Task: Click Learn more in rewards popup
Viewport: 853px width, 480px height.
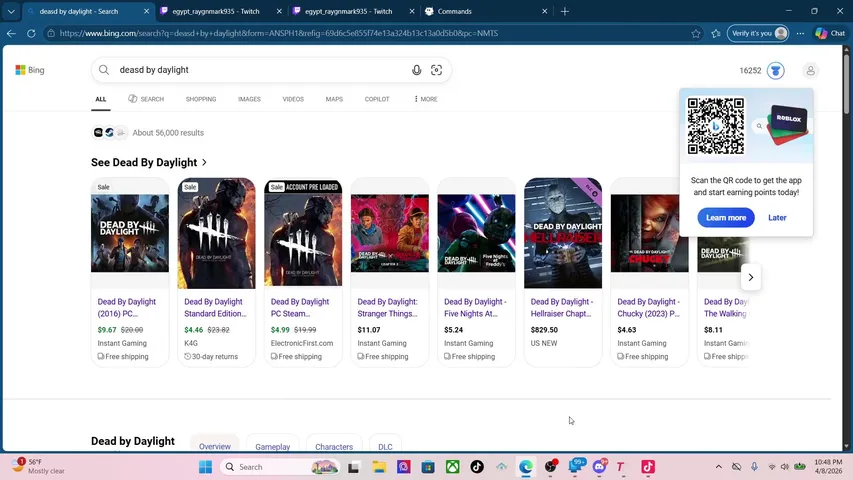Action: pyautogui.click(x=726, y=218)
